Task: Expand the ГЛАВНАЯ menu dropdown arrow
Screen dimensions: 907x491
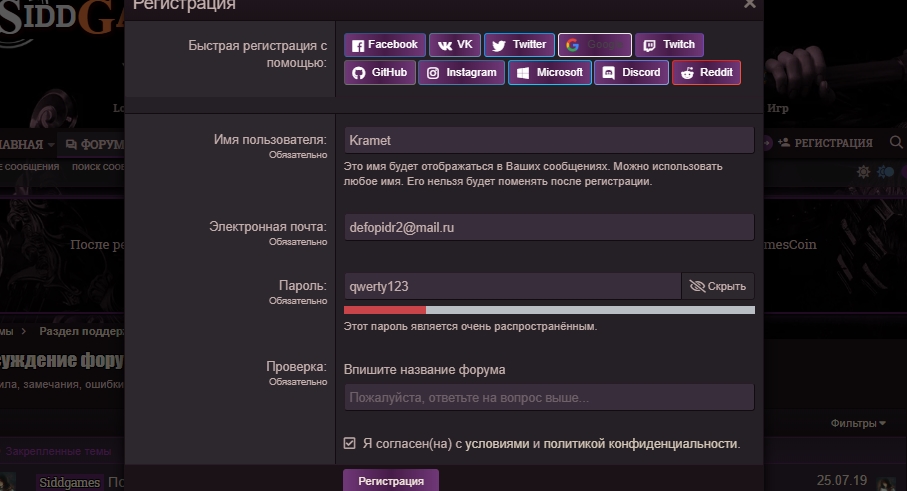Action: click(x=51, y=145)
